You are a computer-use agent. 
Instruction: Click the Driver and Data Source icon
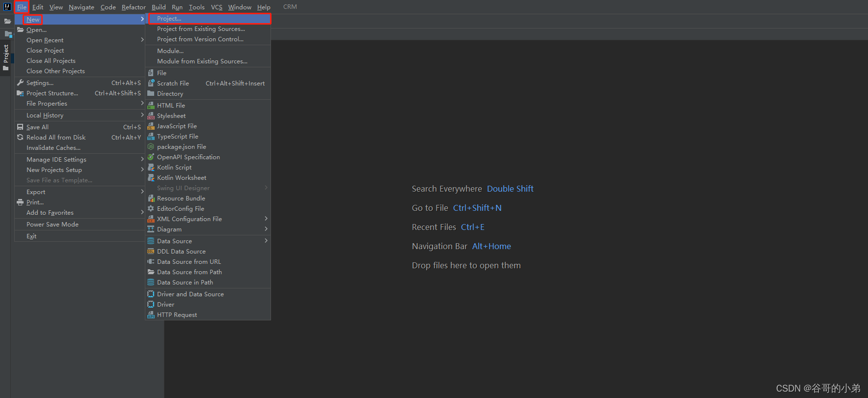tap(151, 294)
